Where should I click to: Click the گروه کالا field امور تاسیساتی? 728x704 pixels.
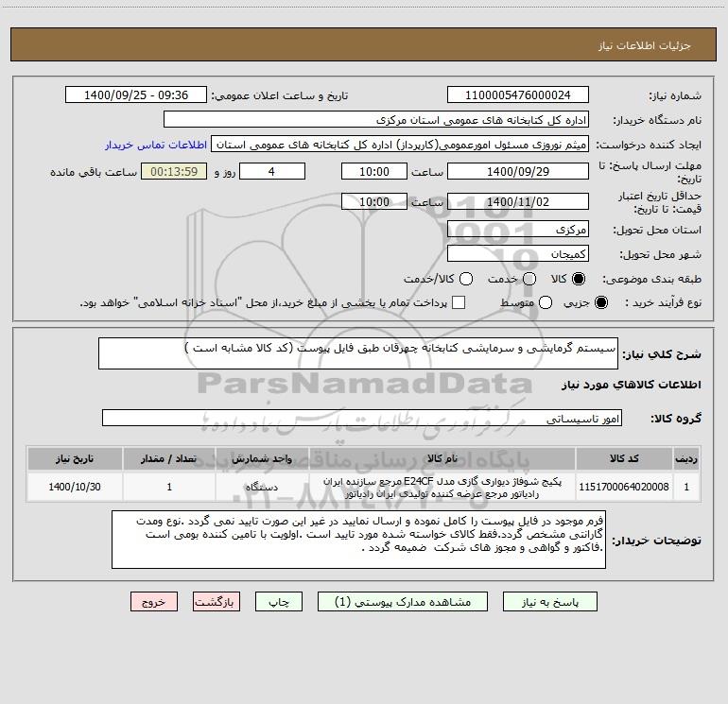tap(362, 418)
